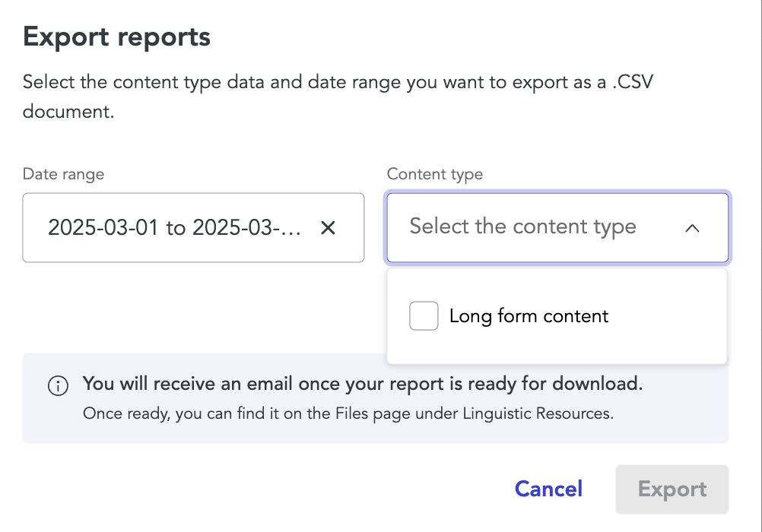Select the Long form content option label
Image resolution: width=762 pixels, height=532 pixels.
click(529, 316)
